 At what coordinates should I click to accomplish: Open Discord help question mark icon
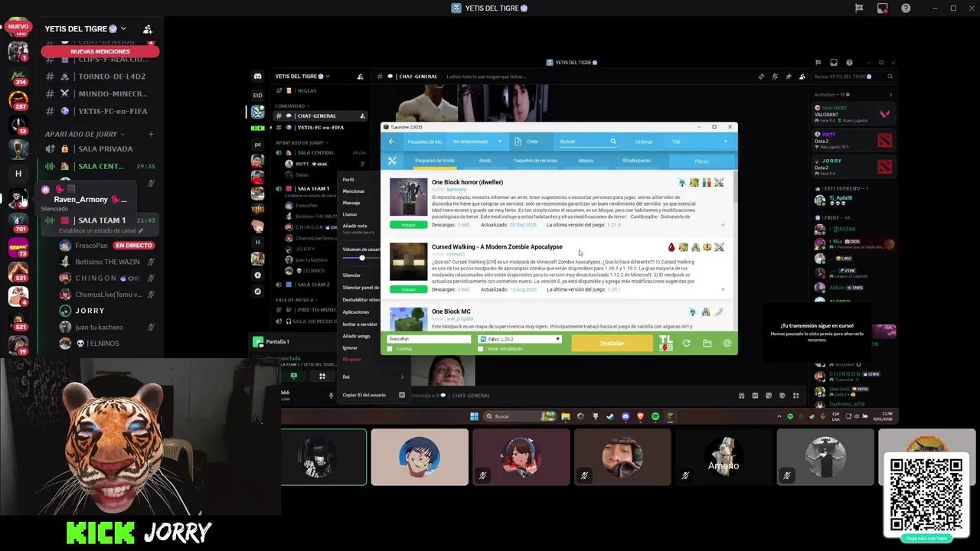coord(906,8)
